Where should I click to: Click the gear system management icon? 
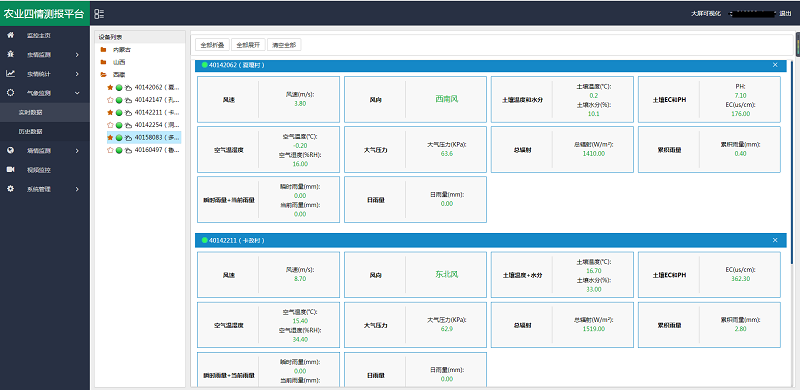pyautogui.click(x=11, y=189)
